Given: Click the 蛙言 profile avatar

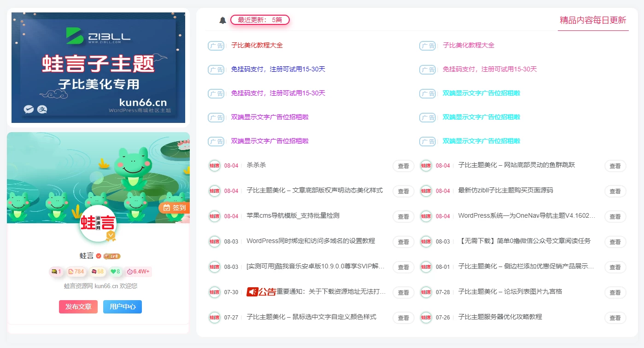Looking at the screenshot, I should 98,224.
